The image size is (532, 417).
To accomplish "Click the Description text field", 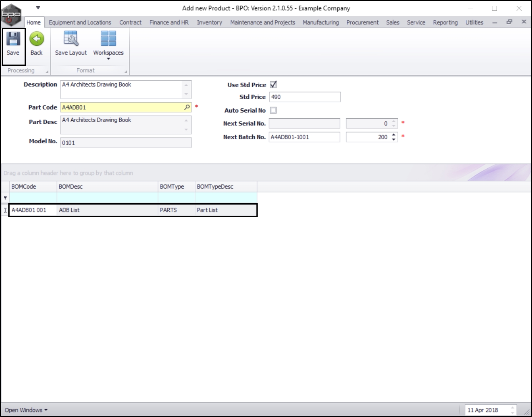I will pos(126,90).
